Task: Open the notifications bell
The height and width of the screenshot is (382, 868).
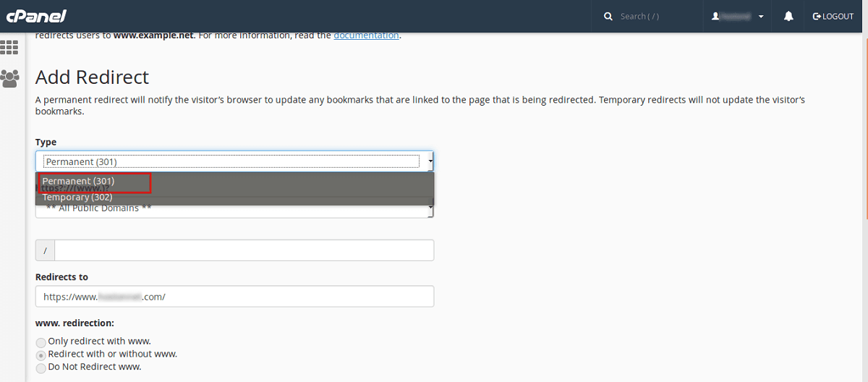Action: click(788, 16)
